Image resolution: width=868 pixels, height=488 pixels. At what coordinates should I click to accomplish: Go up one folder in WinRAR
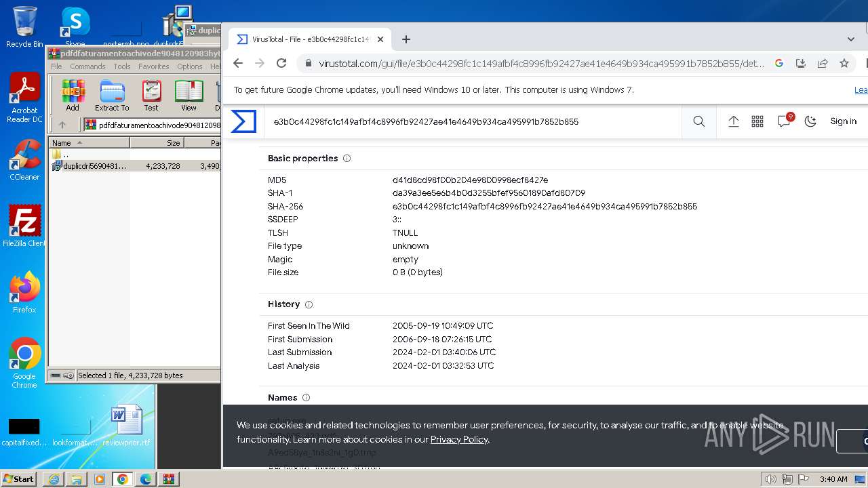62,125
